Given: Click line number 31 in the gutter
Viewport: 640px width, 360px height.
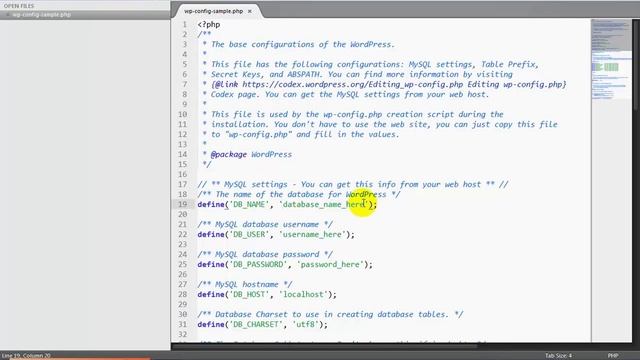Looking at the screenshot, I should 182,324.
